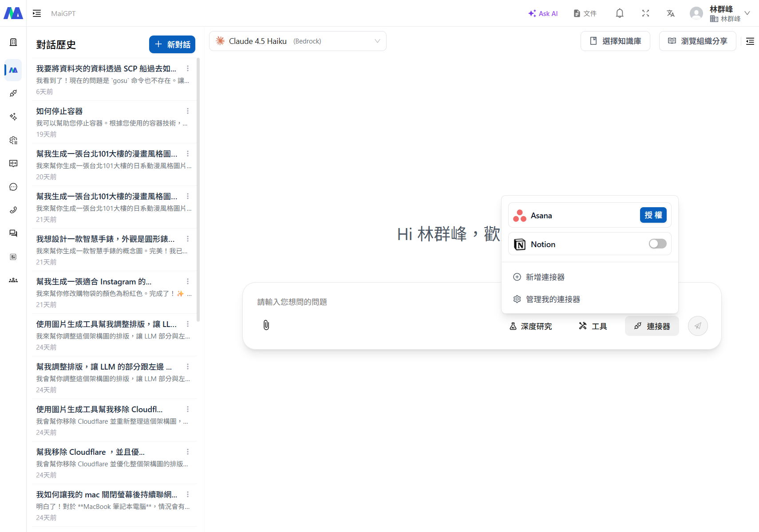Select the sparkles AI icon in sidebar

click(x=13, y=117)
